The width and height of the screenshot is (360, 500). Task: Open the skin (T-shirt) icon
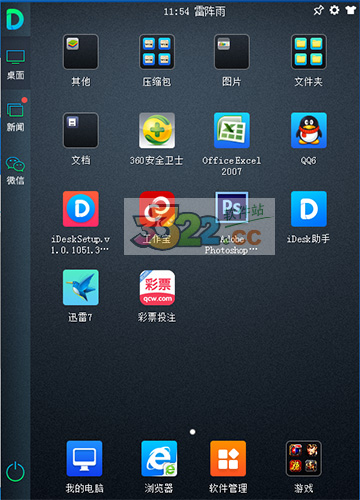pos(351,10)
